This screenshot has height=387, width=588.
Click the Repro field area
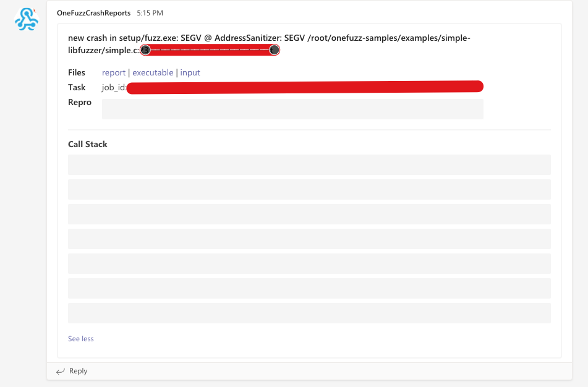point(294,109)
